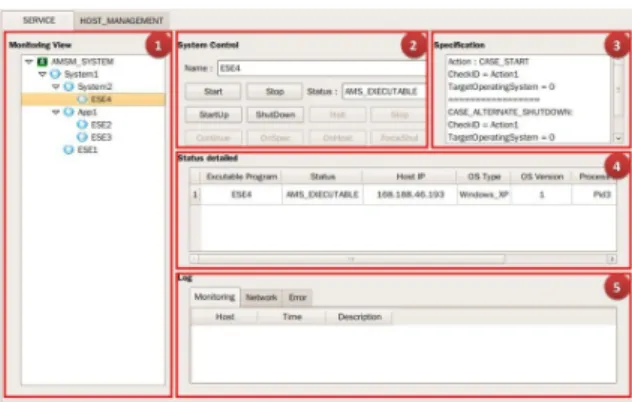Collapse the App1 tree branch
Viewport: 632px width, 402px height.
(x=56, y=112)
